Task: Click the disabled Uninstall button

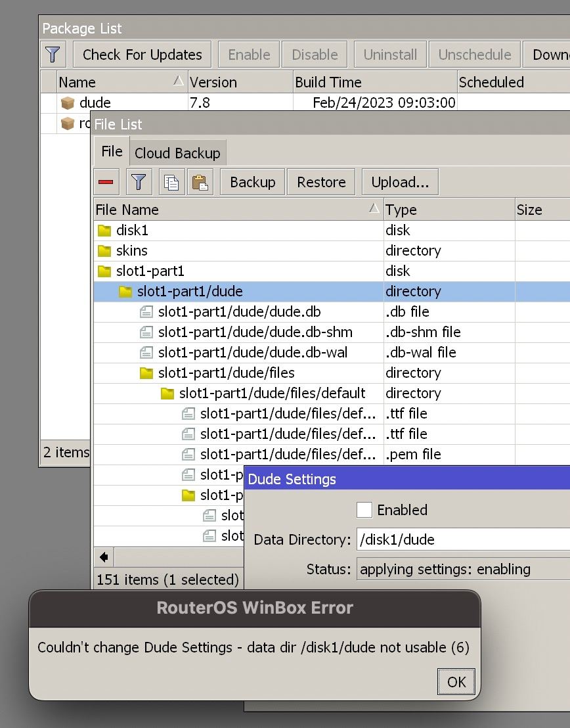Action: [390, 55]
